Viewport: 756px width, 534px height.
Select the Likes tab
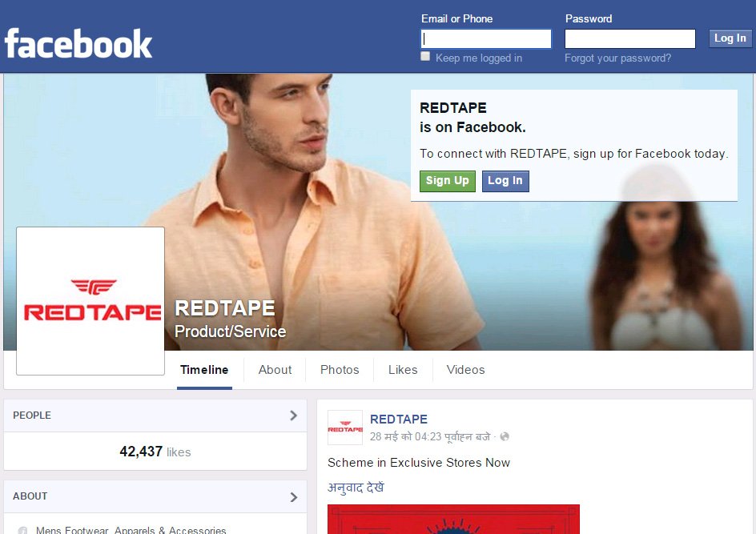point(403,370)
